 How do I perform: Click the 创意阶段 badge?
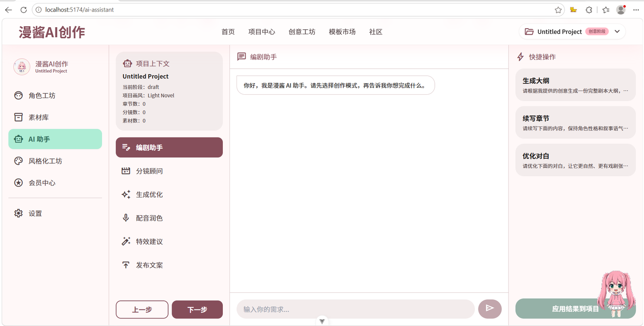coord(597,32)
